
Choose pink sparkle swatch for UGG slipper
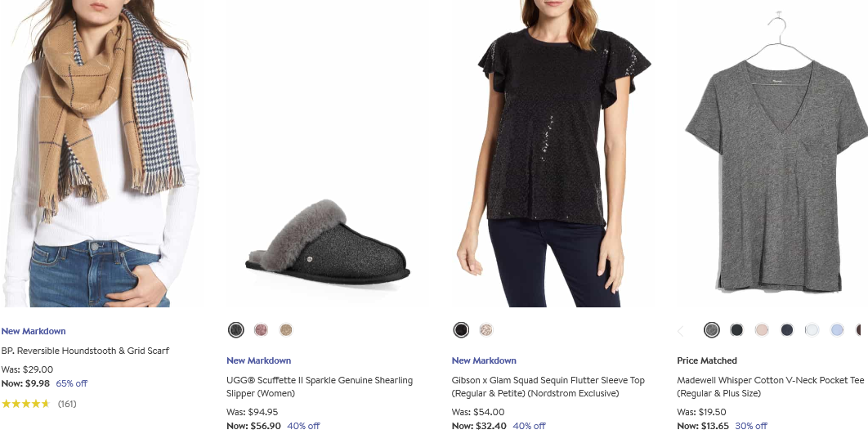pyautogui.click(x=261, y=330)
